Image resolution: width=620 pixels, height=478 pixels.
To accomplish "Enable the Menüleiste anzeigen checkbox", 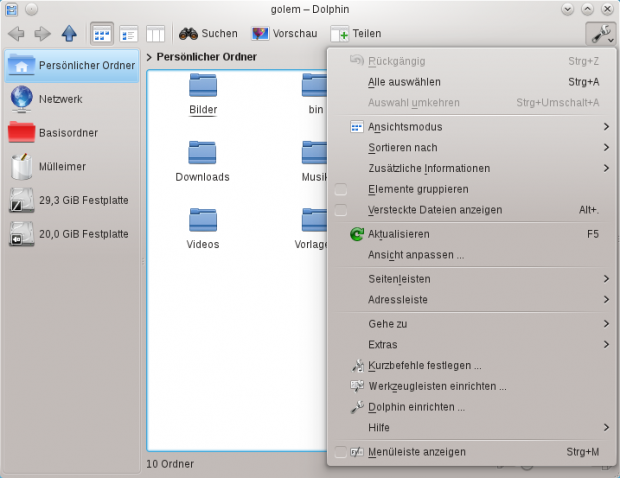I will click(x=341, y=452).
